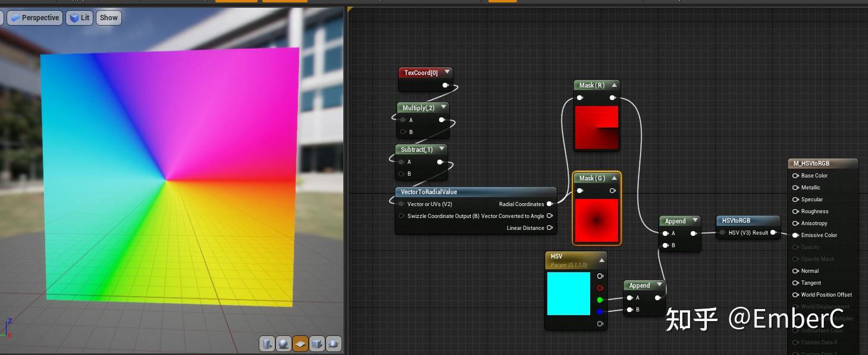This screenshot has height=355, width=868.
Task: Open the Append node dropdown arrow
Action: pyautogui.click(x=695, y=220)
